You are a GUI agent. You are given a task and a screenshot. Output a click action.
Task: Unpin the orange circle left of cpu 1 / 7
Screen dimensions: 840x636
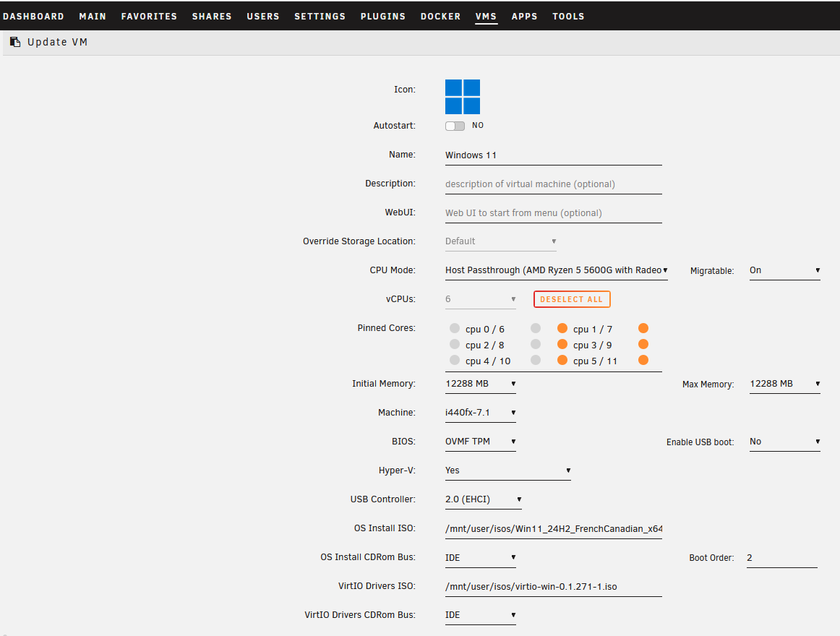pos(562,329)
